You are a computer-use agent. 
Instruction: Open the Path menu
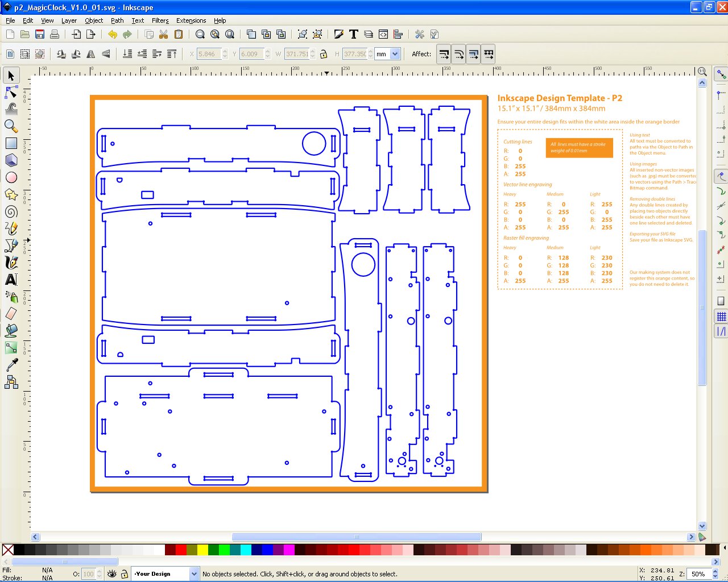[x=117, y=20]
